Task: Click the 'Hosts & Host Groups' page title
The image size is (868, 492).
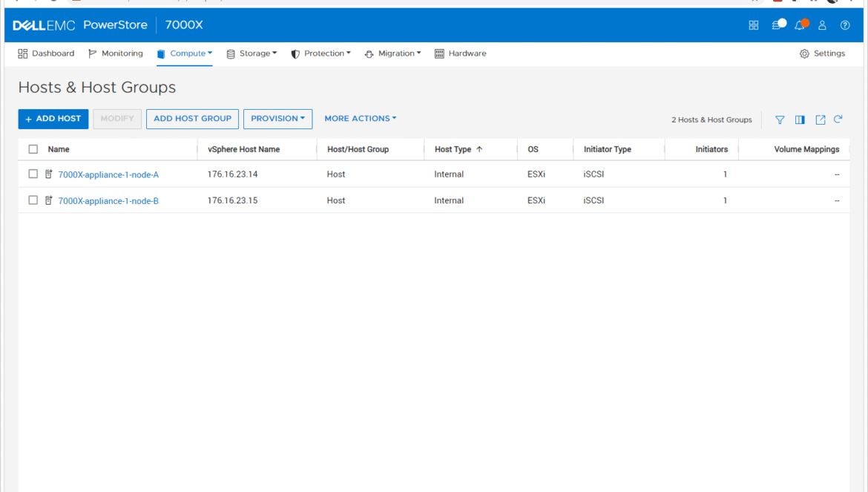Action: 97,88
